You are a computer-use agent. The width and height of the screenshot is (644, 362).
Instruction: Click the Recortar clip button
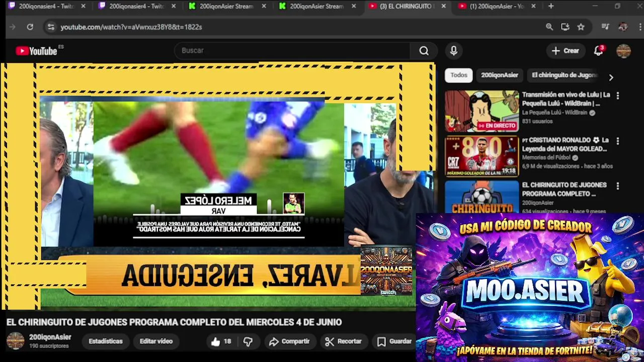[x=343, y=341]
